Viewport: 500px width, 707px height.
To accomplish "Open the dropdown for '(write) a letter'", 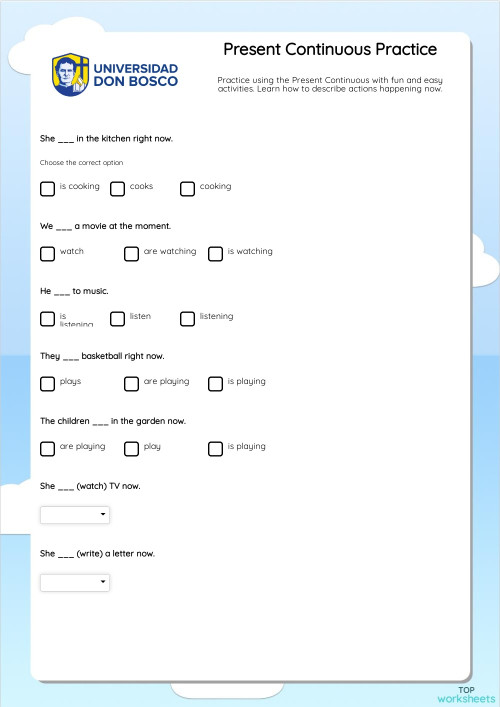I will [75, 583].
